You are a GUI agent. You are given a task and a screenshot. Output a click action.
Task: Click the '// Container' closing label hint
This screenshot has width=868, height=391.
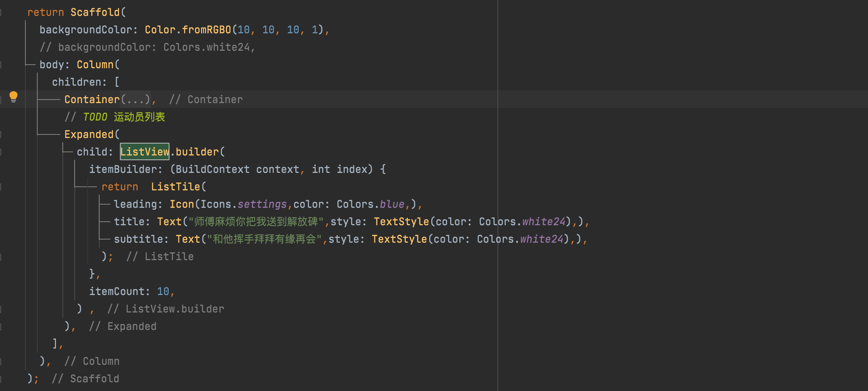click(x=206, y=99)
